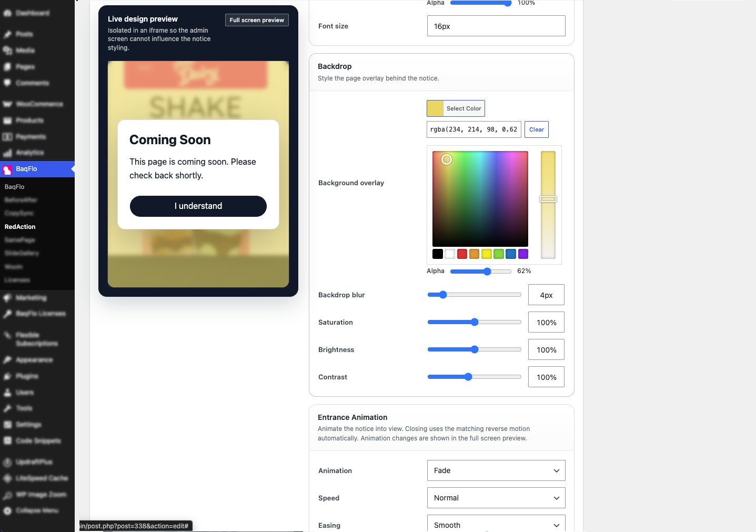Click the Brightness slider
The width and height of the screenshot is (756, 532).
475,349
